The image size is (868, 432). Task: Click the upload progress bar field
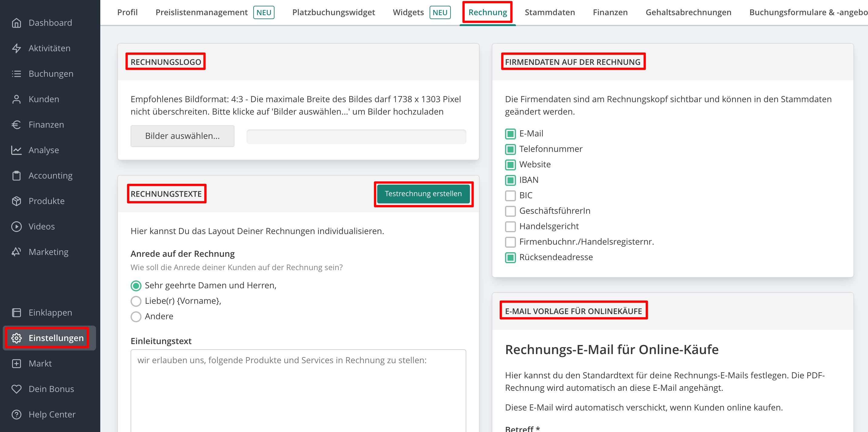(x=356, y=137)
